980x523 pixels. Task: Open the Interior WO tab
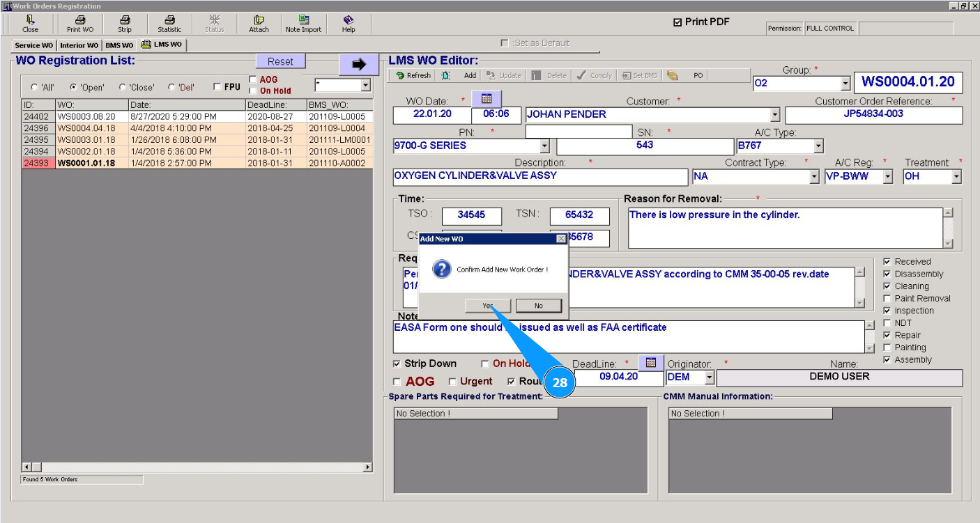[x=79, y=45]
